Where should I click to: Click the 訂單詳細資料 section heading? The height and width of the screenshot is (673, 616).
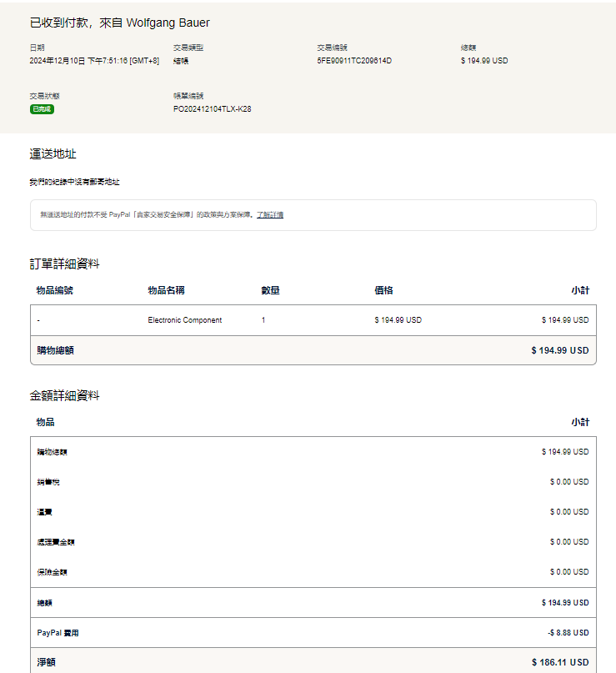pos(65,264)
